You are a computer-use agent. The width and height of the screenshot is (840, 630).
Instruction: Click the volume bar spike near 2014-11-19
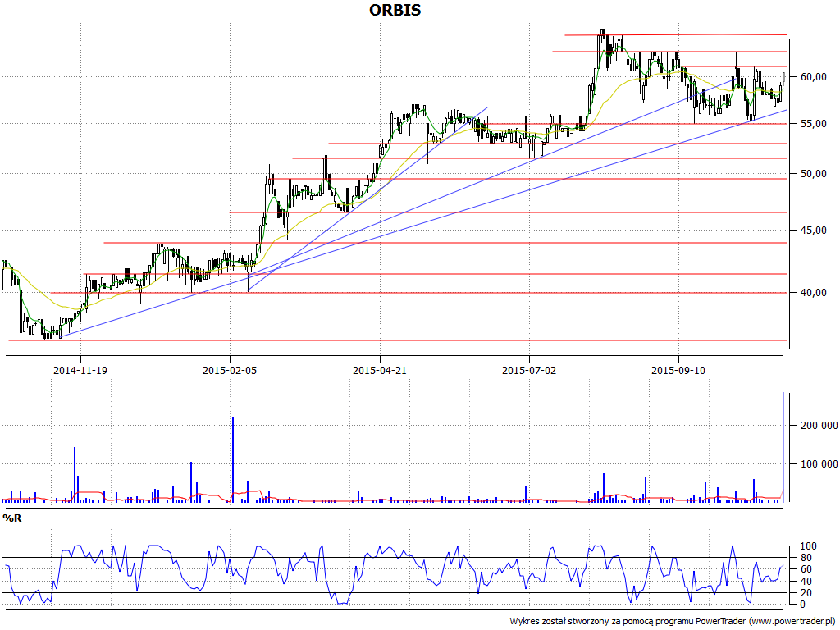(75, 475)
